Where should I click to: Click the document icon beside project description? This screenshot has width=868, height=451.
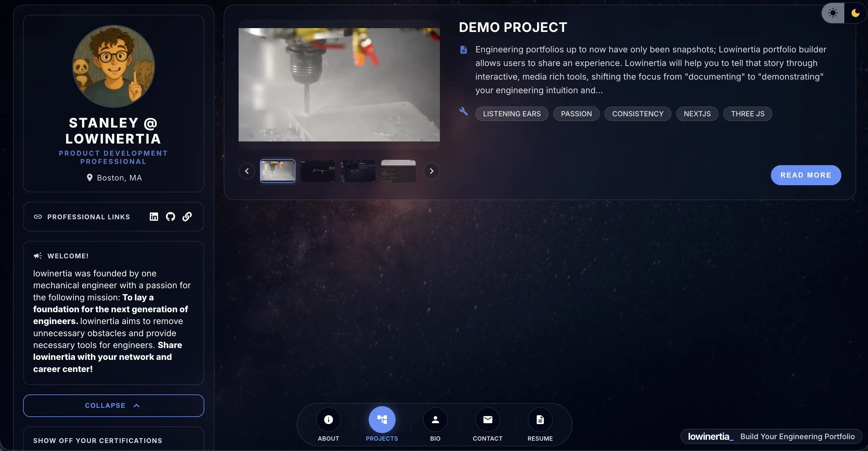coord(464,49)
